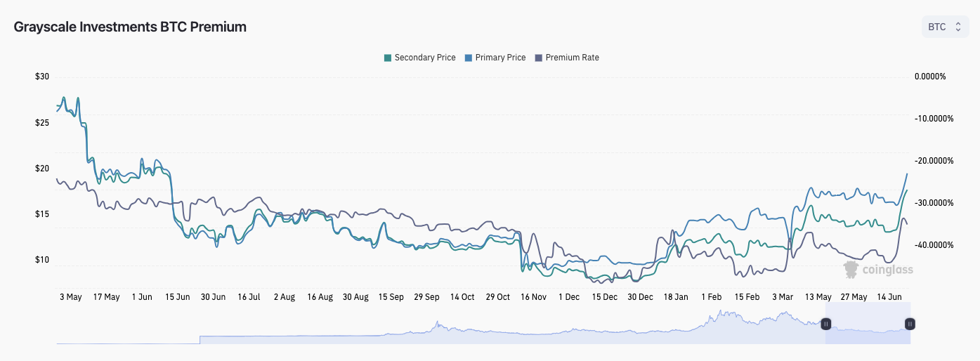Click the highlighted selected window in range navigator
This screenshot has width=980, height=361.
click(868, 324)
